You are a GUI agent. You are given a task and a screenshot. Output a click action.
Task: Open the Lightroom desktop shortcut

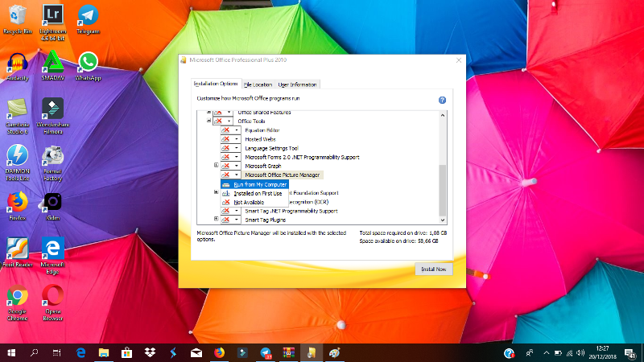[x=52, y=22]
